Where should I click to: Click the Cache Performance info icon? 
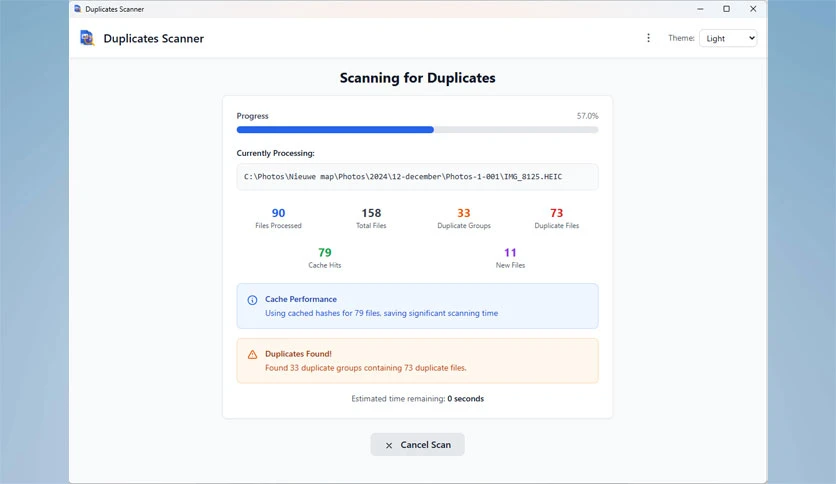[x=252, y=300]
